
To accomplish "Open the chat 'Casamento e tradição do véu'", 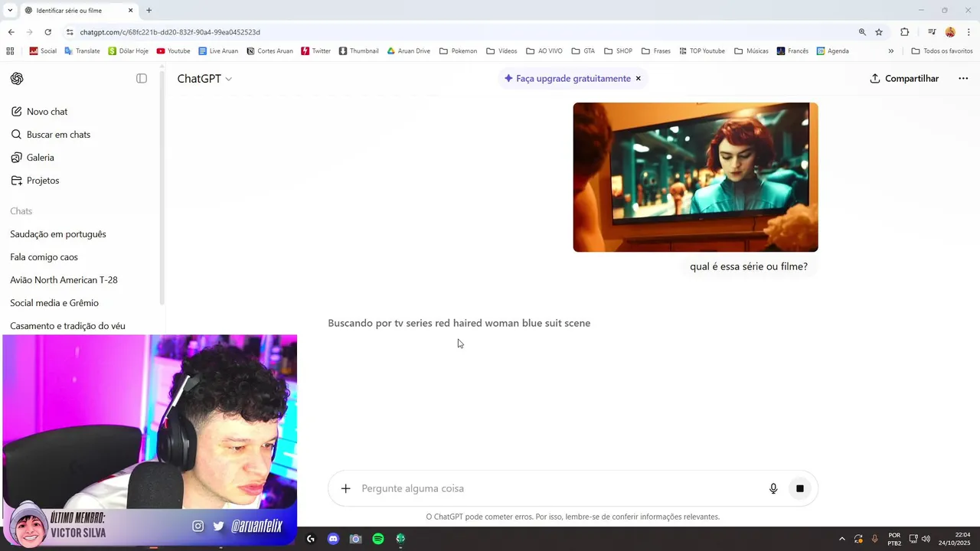I will tap(67, 326).
